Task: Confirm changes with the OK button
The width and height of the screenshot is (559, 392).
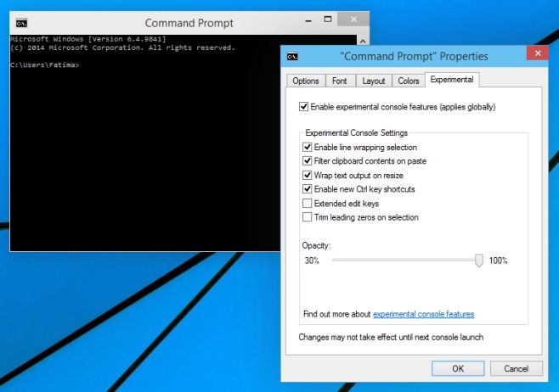Action: (x=458, y=368)
